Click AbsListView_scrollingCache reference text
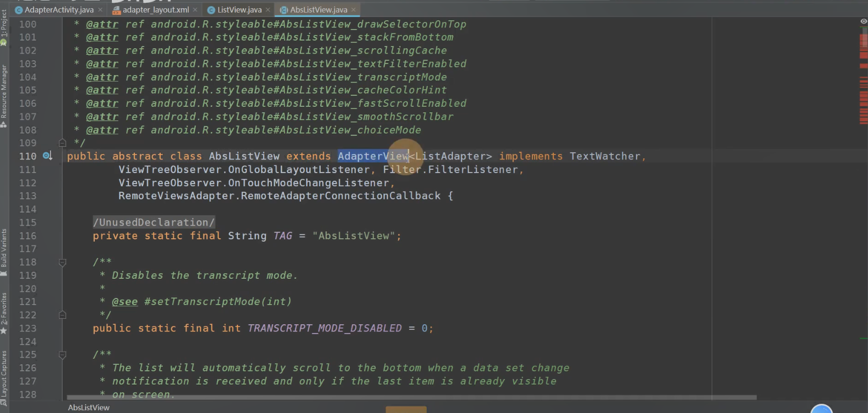Image resolution: width=868 pixels, height=413 pixels. (363, 50)
